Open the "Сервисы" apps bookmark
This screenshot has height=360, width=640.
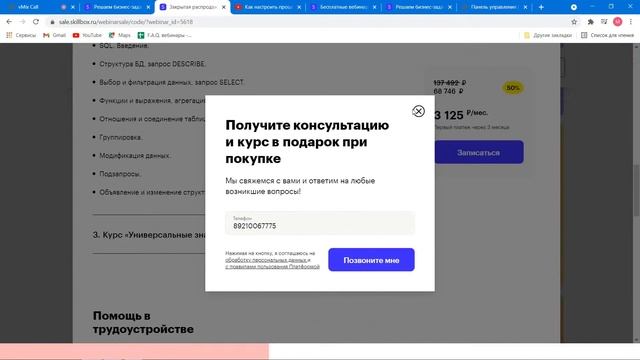pyautogui.click(x=21, y=36)
